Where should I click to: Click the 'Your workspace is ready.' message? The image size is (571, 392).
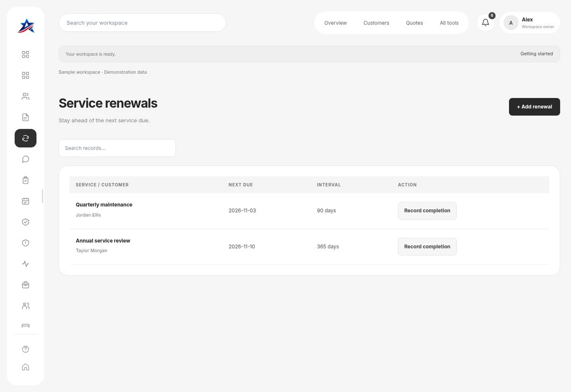click(x=91, y=54)
